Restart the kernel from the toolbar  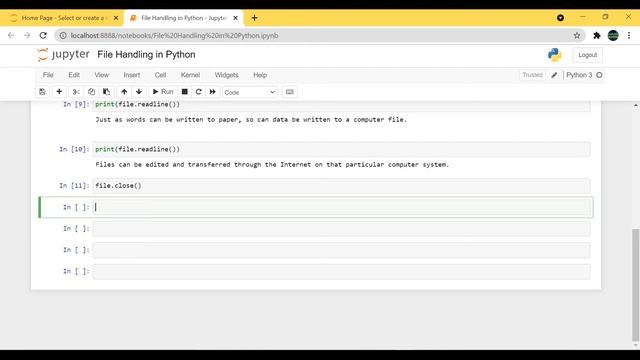pos(198,92)
